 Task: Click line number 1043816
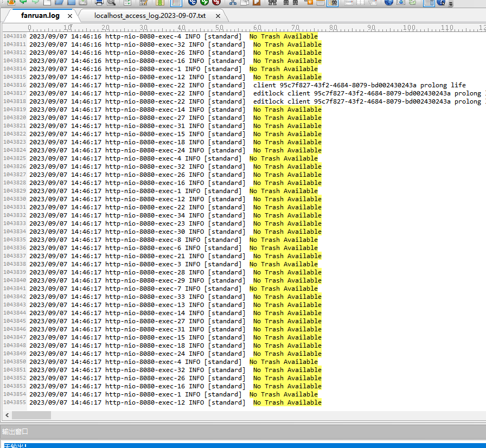click(15, 85)
